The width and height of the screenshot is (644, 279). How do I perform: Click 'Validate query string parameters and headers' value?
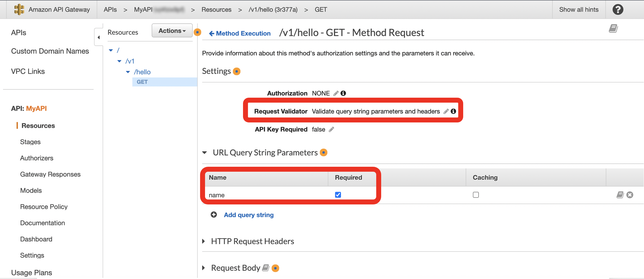(x=376, y=111)
